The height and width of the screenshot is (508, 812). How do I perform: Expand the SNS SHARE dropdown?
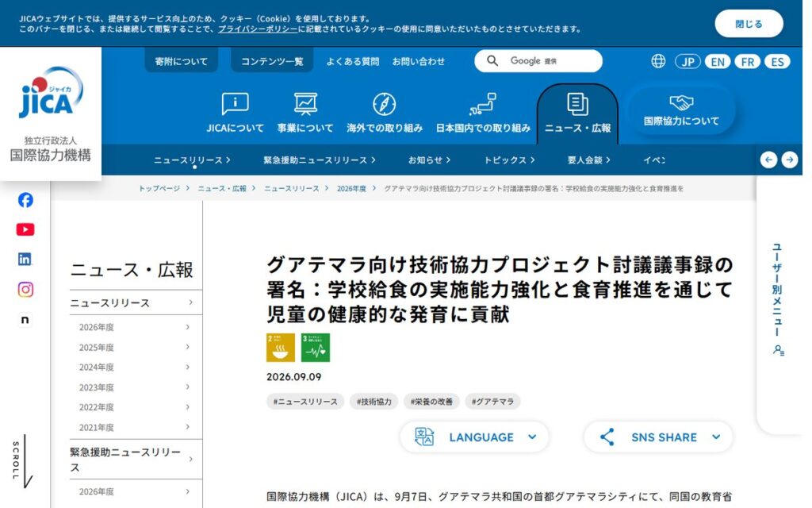pyautogui.click(x=658, y=437)
